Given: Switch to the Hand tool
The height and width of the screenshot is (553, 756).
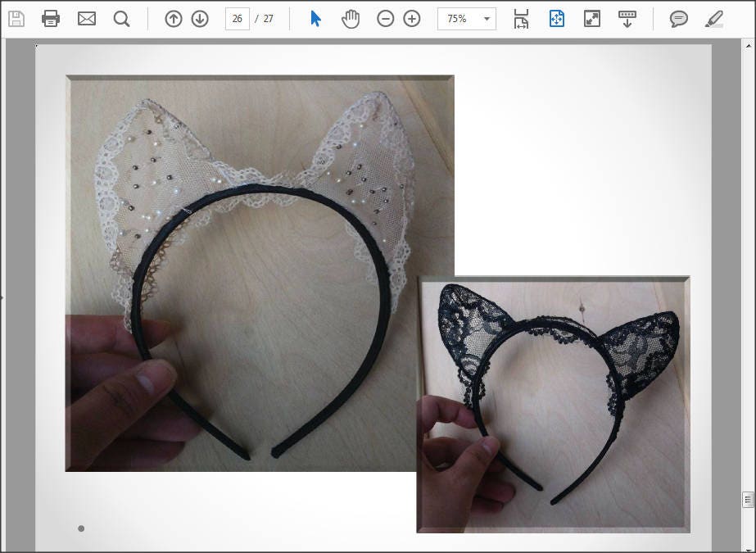Looking at the screenshot, I should 350,18.
